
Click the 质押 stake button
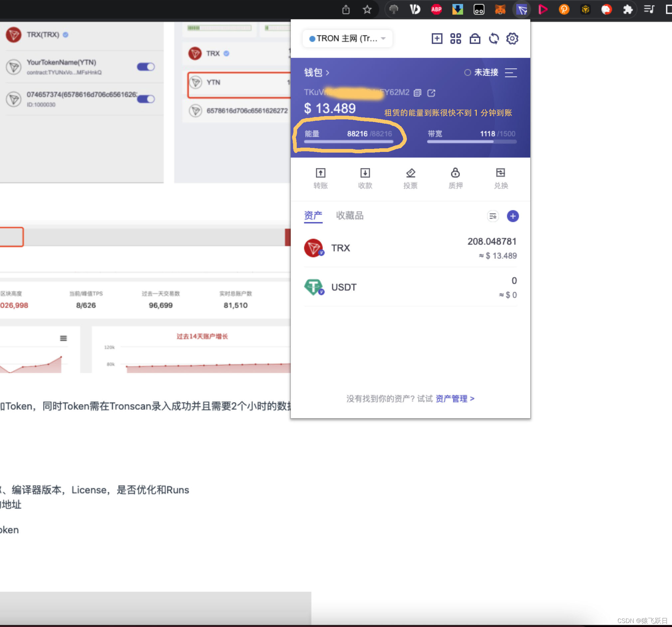point(455,179)
